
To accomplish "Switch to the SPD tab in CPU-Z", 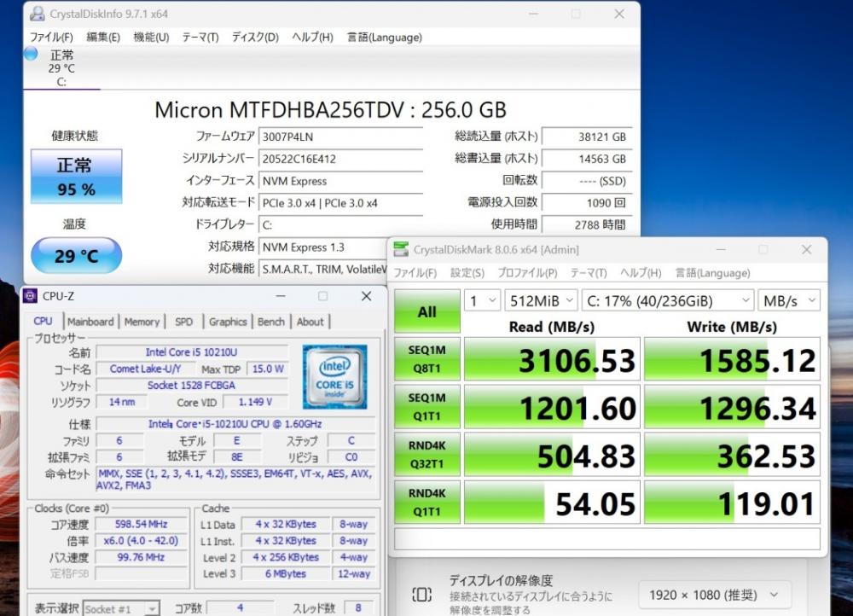I will coord(184,322).
